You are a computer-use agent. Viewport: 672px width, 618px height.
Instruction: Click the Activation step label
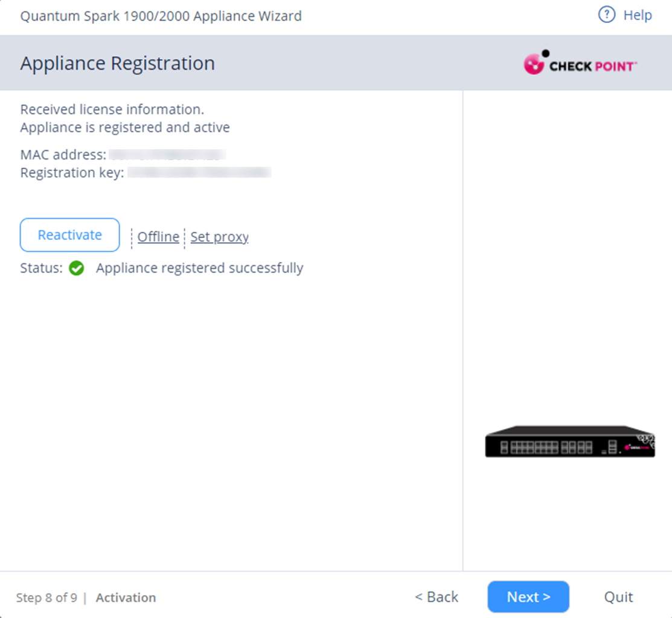(126, 597)
